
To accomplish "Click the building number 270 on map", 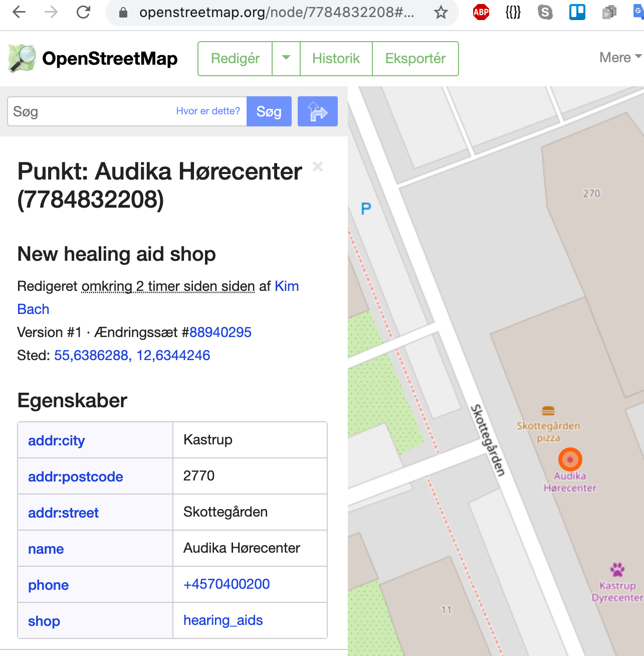I will pyautogui.click(x=591, y=194).
